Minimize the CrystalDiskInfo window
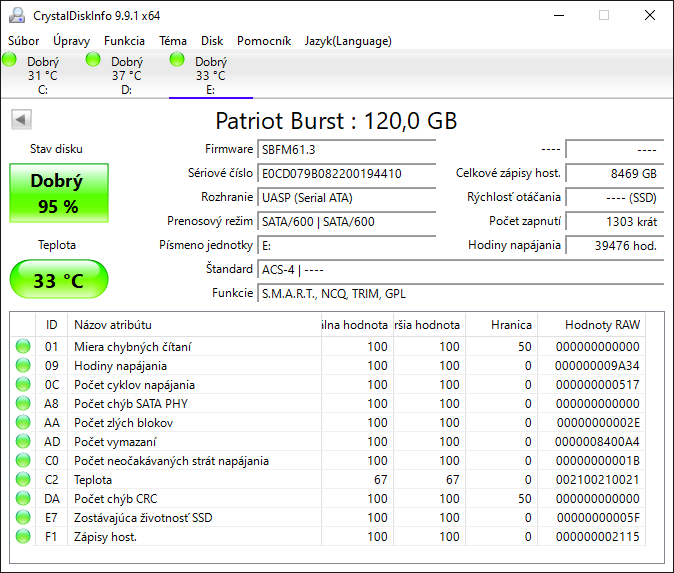This screenshot has height=573, width=674. tap(559, 15)
